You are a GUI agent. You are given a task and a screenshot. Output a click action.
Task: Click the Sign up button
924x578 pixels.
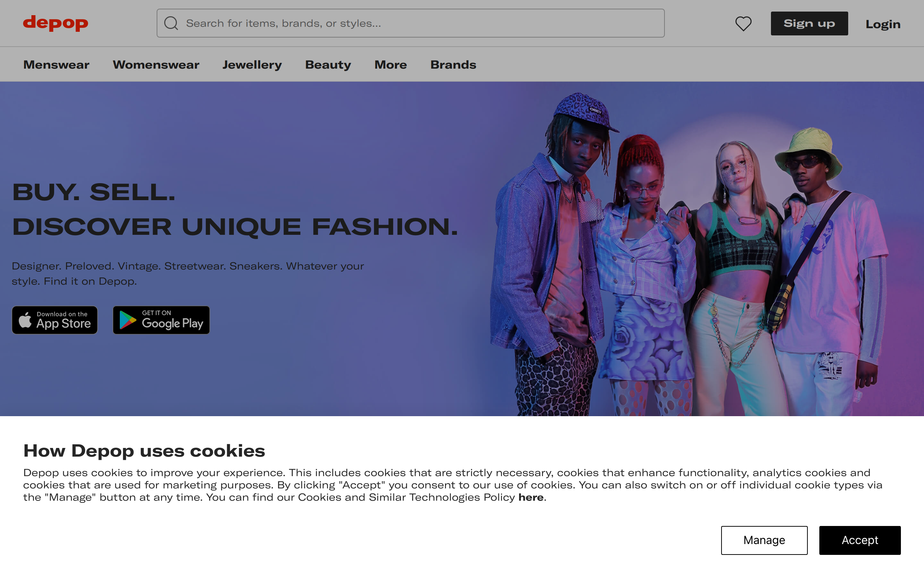coord(809,24)
